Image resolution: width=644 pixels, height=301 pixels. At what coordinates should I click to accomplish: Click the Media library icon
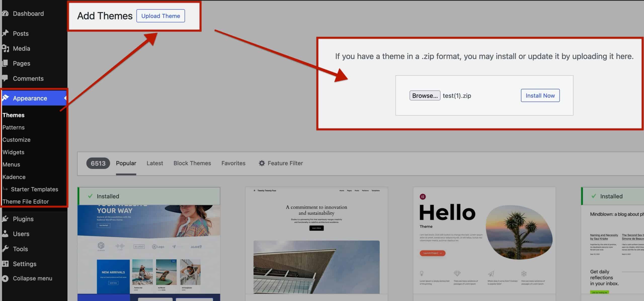tap(5, 48)
